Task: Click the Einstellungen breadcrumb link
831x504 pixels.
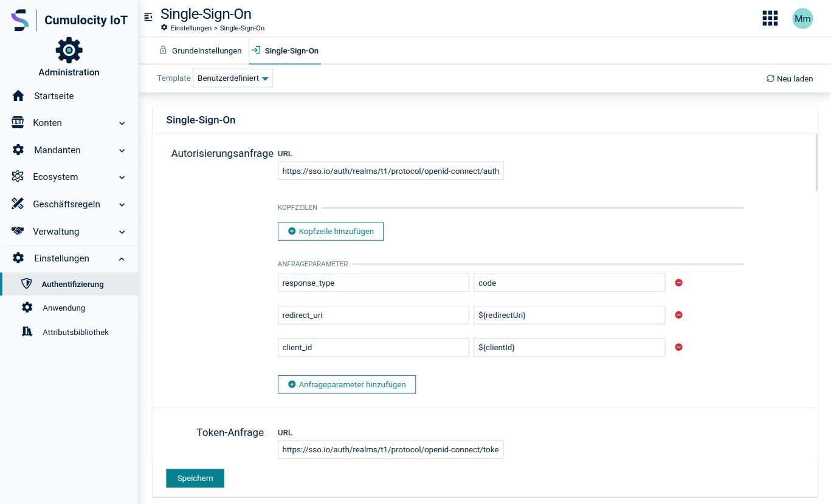Action: pos(191,28)
